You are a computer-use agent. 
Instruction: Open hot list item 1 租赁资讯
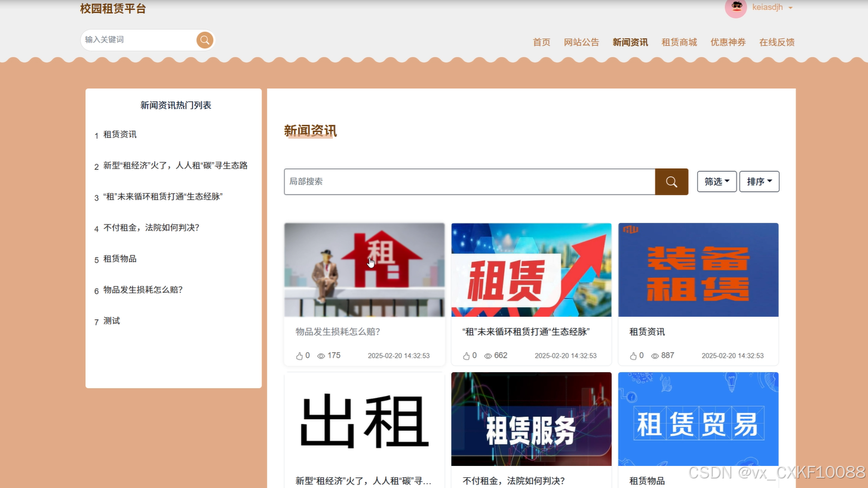pyautogui.click(x=120, y=134)
